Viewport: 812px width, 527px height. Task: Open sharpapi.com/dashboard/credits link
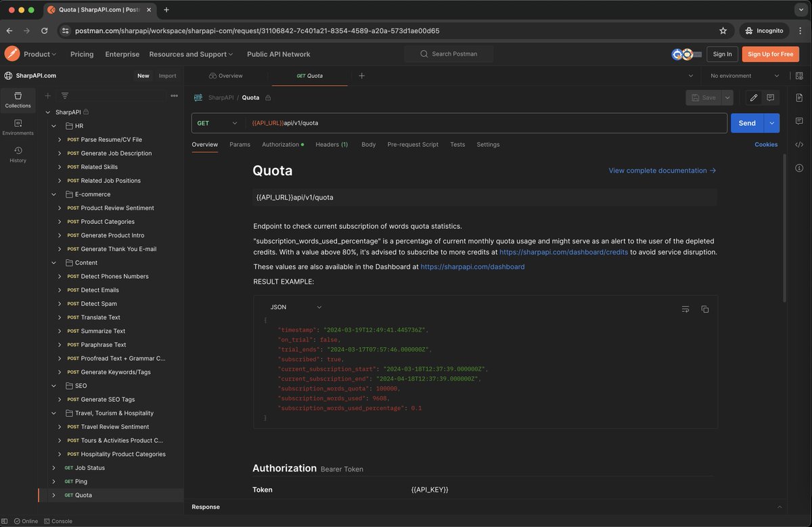click(564, 252)
